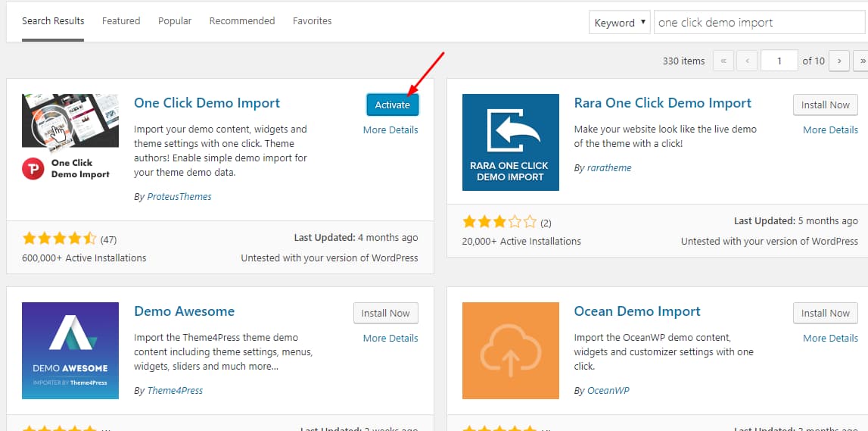The width and height of the screenshot is (868, 431).
Task: Open the Ocean Demo Import title link
Action: coord(637,311)
